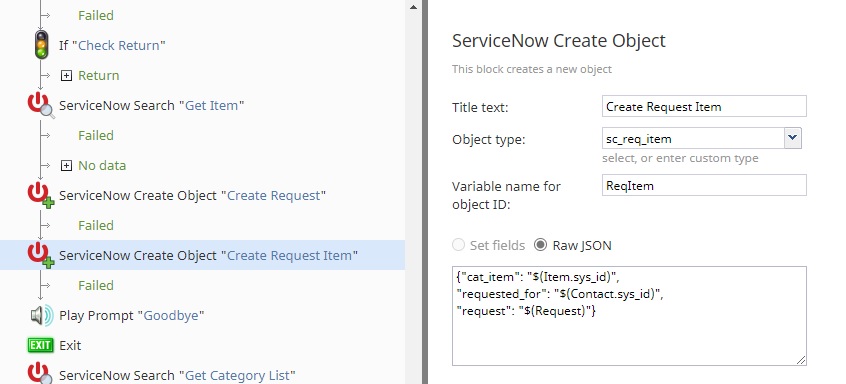Viewport: 846px width, 384px height.
Task: Click the ServiceNow Create Object heading
Action: (x=559, y=41)
